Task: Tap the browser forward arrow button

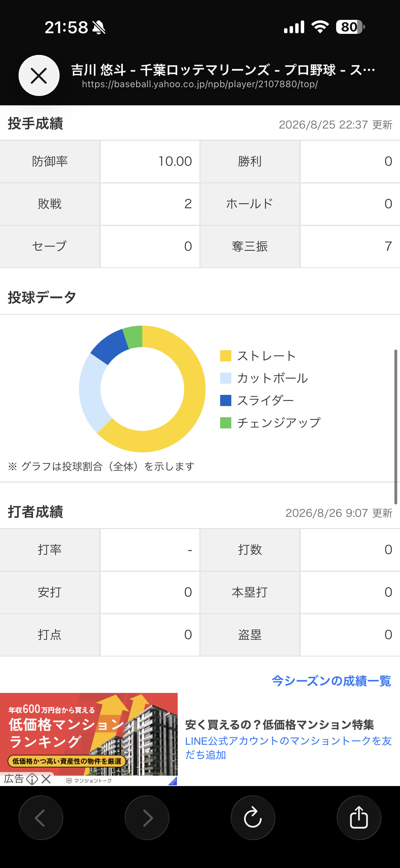Action: coord(147,818)
